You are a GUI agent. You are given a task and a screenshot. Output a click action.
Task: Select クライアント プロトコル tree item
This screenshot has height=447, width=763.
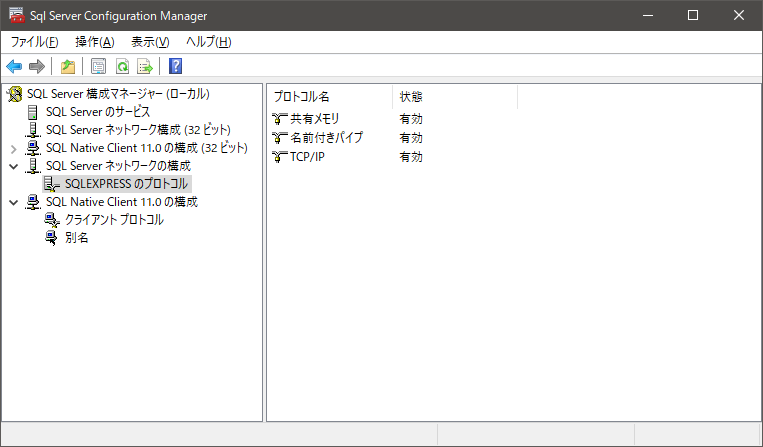click(114, 220)
